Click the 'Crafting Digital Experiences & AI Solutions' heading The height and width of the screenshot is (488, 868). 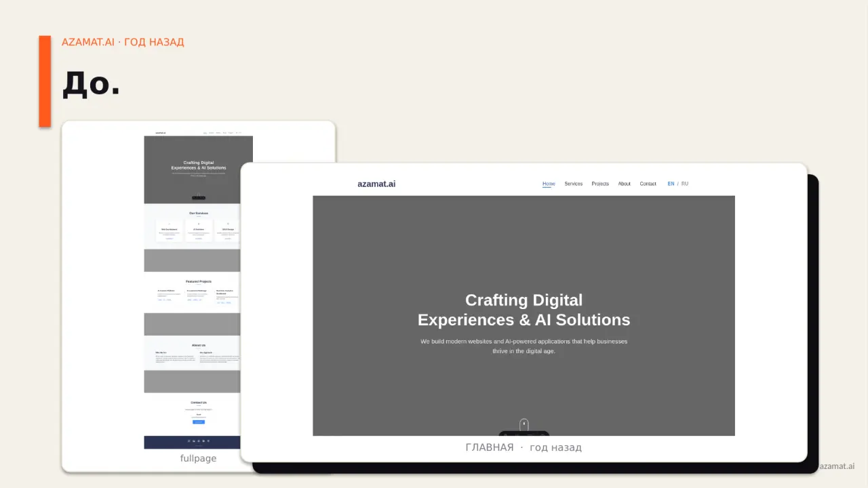pos(524,310)
